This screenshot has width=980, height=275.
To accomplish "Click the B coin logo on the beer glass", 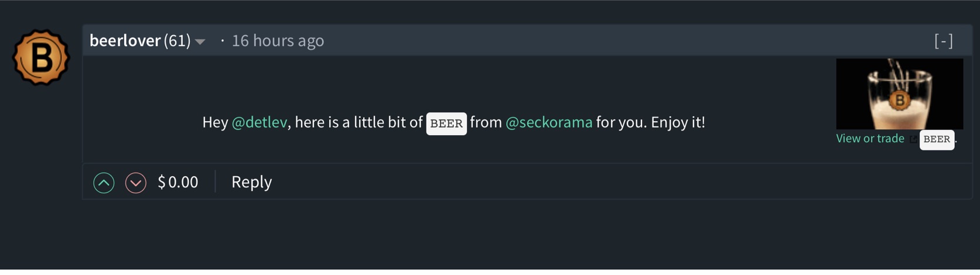I will (899, 100).
